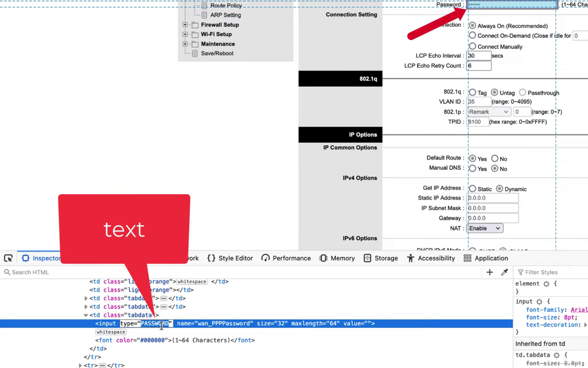588x368 pixels.
Task: Click the element picker icon in DevTools
Action: (8, 258)
